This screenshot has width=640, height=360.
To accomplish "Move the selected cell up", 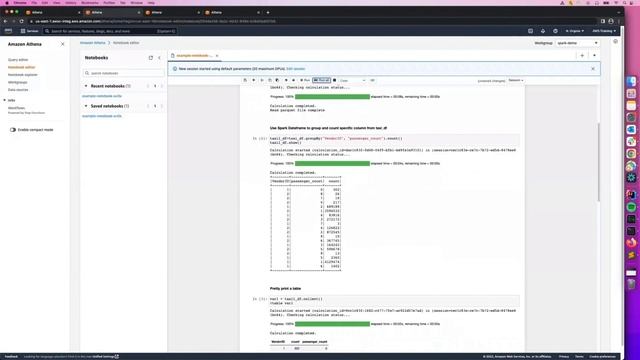I will coord(286,80).
